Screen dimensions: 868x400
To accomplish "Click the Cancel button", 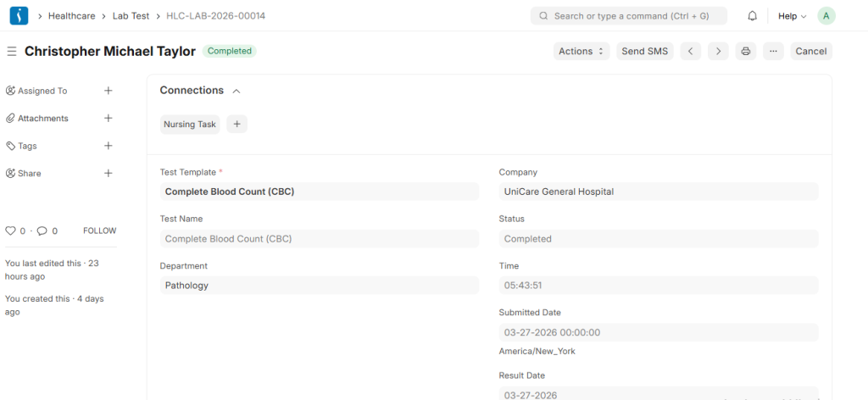I will (810, 52).
